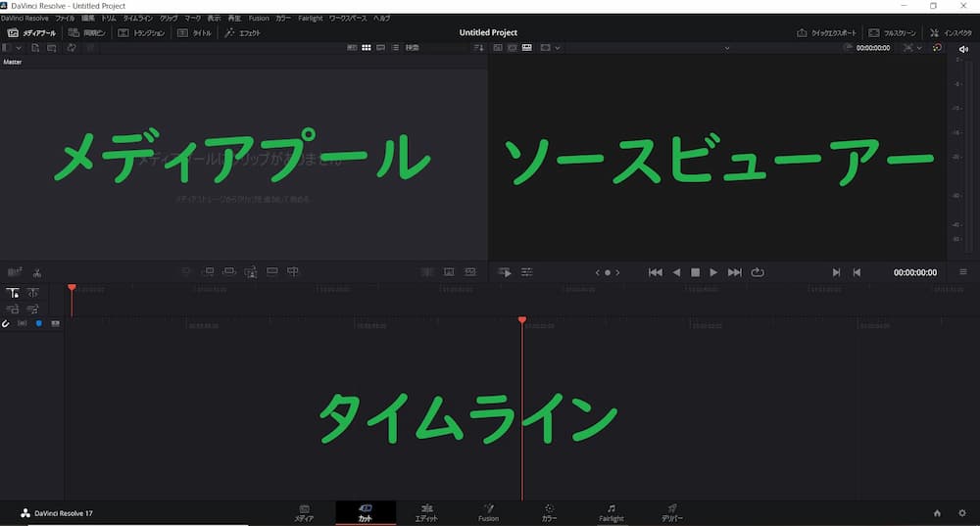Open the トランジション (Transitions) panel
This screenshot has height=526, width=980.
pos(142,33)
